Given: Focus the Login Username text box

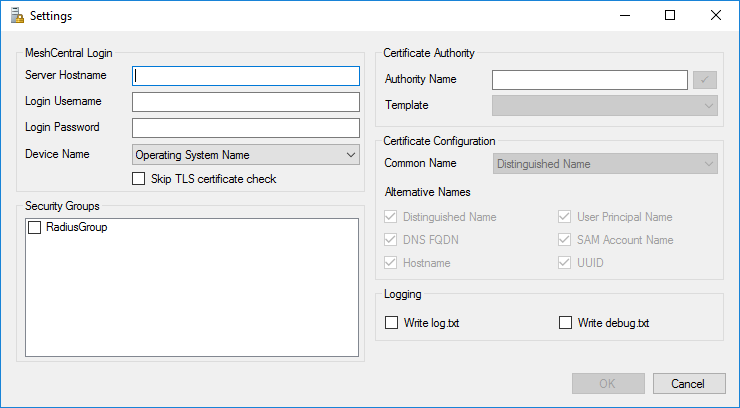Looking at the screenshot, I should coord(245,102).
